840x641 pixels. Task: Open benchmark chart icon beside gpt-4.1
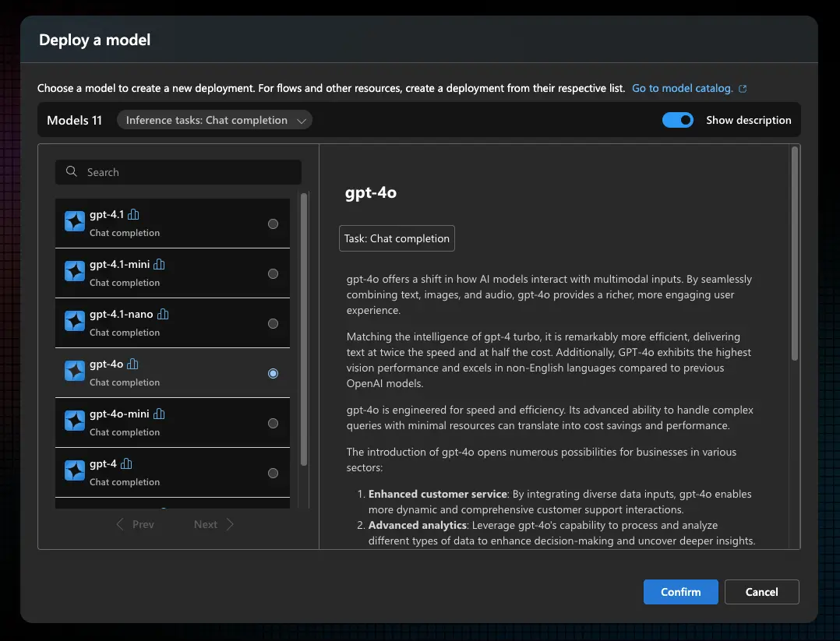(133, 215)
